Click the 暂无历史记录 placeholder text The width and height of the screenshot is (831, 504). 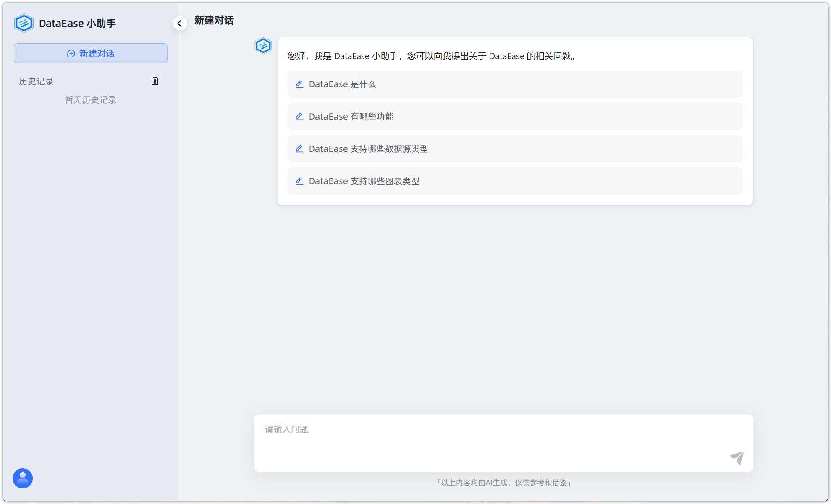90,99
